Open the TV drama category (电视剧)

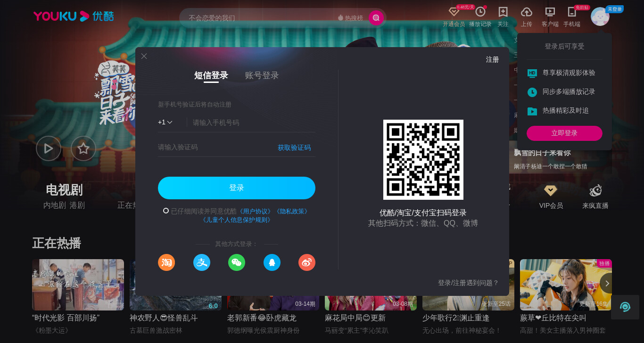(64, 190)
